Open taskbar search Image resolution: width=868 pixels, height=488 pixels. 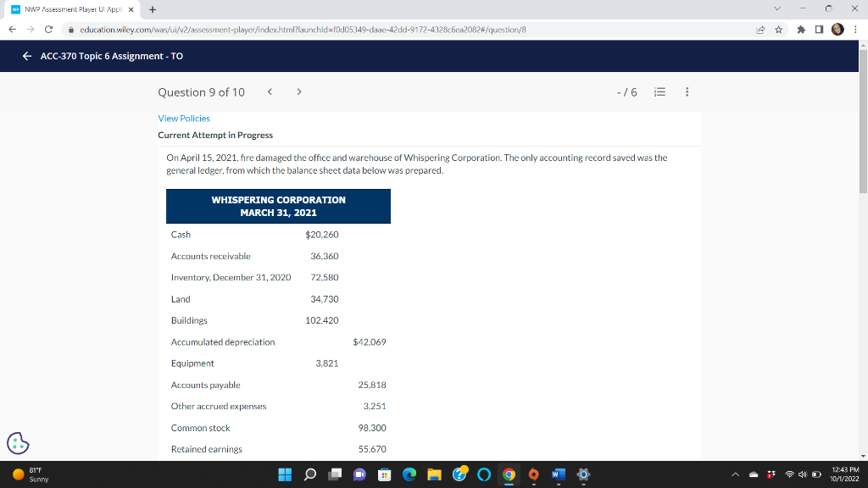[x=310, y=474]
